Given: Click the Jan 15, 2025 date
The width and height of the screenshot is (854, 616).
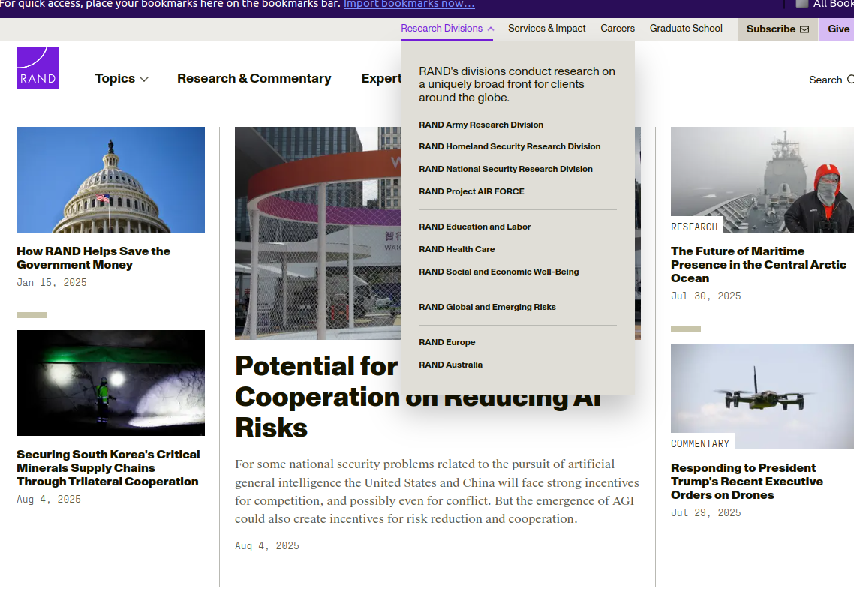Looking at the screenshot, I should [x=52, y=282].
